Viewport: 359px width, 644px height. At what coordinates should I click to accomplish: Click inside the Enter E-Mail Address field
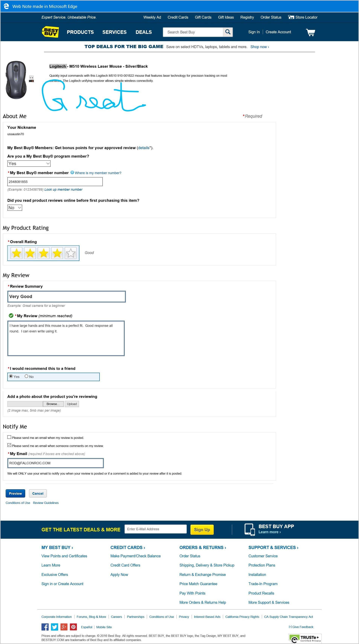[x=155, y=529]
